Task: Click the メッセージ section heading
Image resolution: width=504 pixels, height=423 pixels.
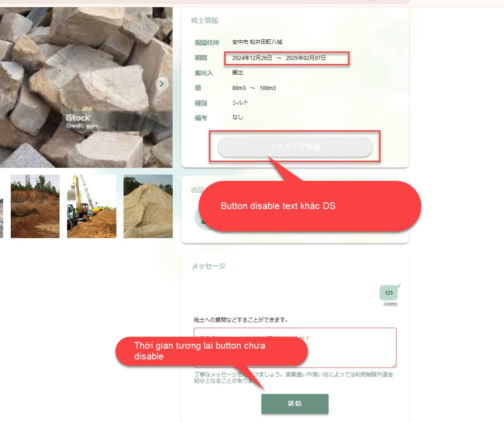Action: point(209,266)
